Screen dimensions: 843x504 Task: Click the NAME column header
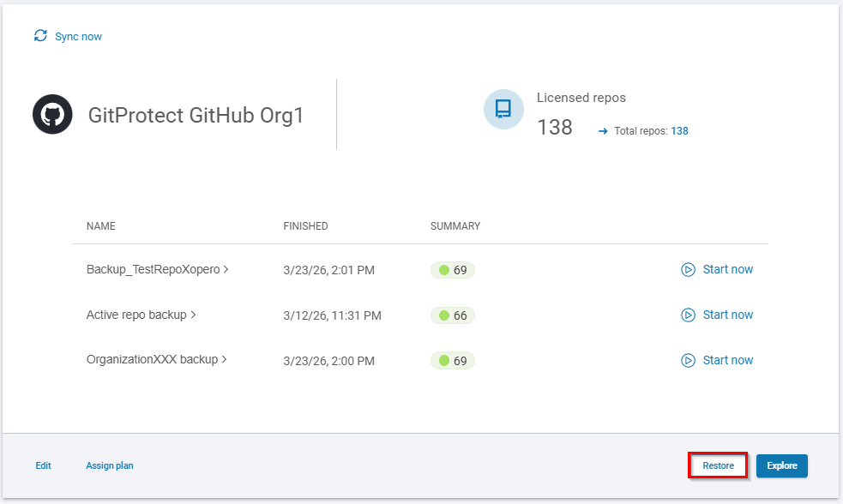[100, 226]
